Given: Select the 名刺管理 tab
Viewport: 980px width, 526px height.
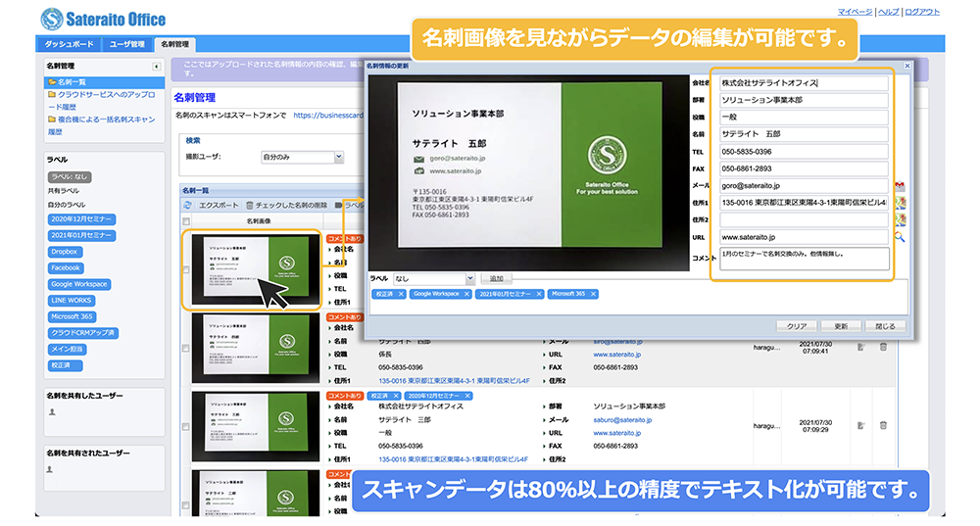Looking at the screenshot, I should click(175, 44).
